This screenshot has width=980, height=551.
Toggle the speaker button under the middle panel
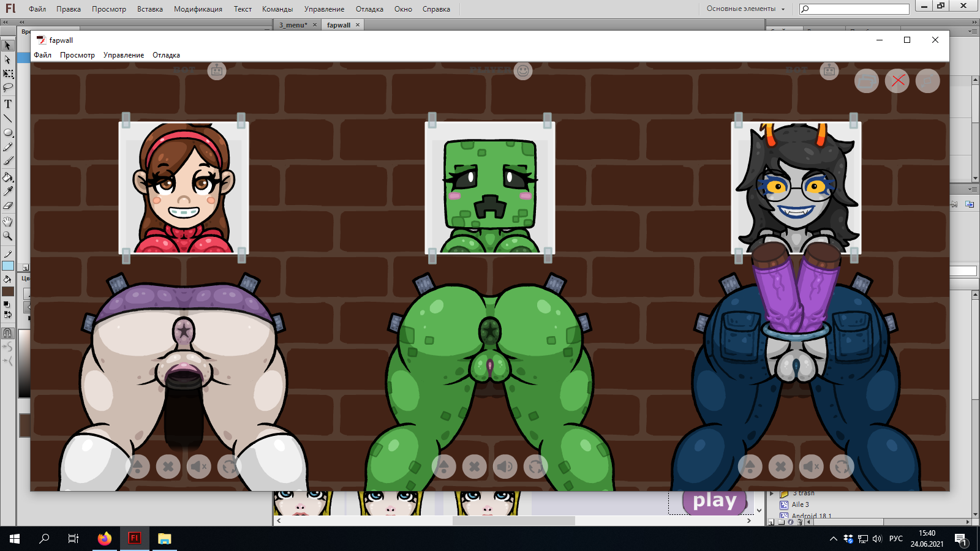(505, 467)
